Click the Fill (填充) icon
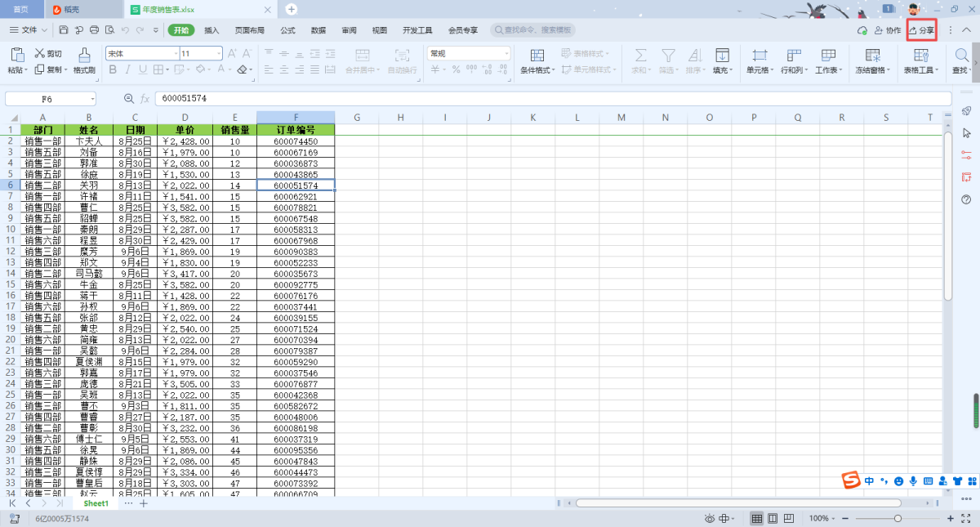This screenshot has height=527, width=980. [722, 56]
